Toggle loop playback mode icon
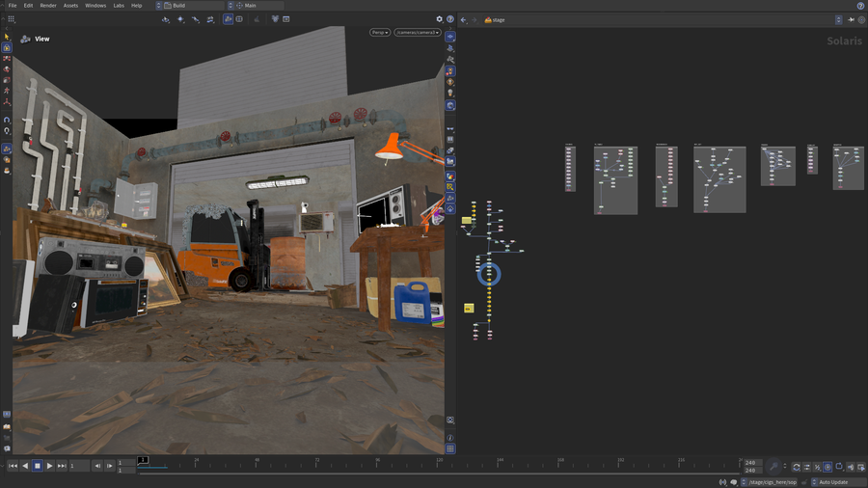The image size is (868, 488). [x=796, y=467]
